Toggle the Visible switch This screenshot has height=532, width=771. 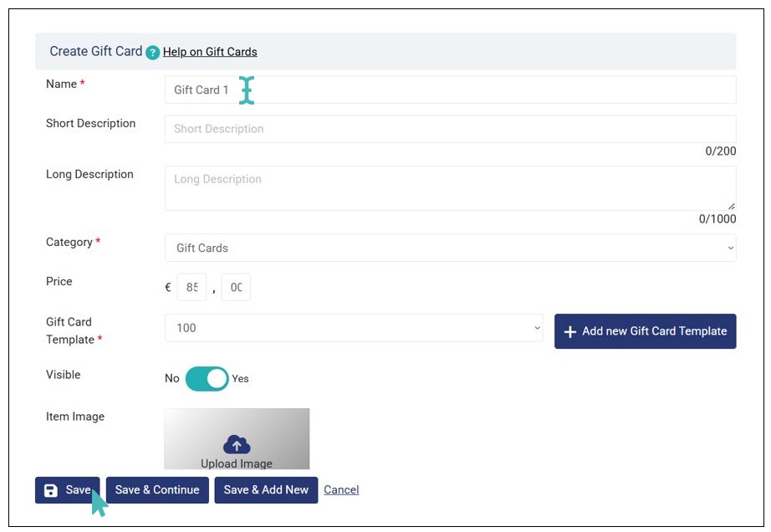point(207,378)
